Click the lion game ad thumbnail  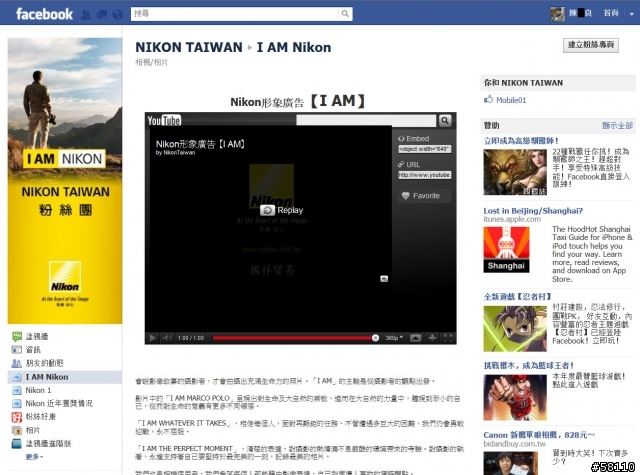(515, 172)
